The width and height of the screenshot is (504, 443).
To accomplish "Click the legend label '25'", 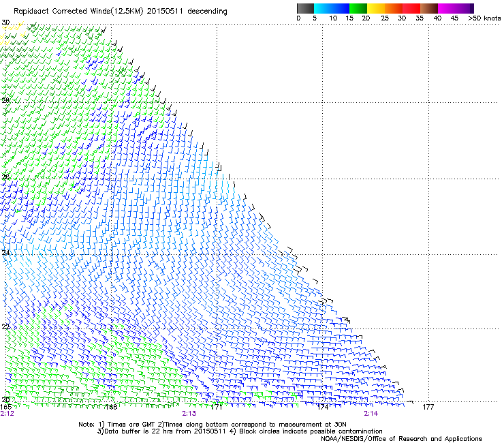I will point(385,18).
